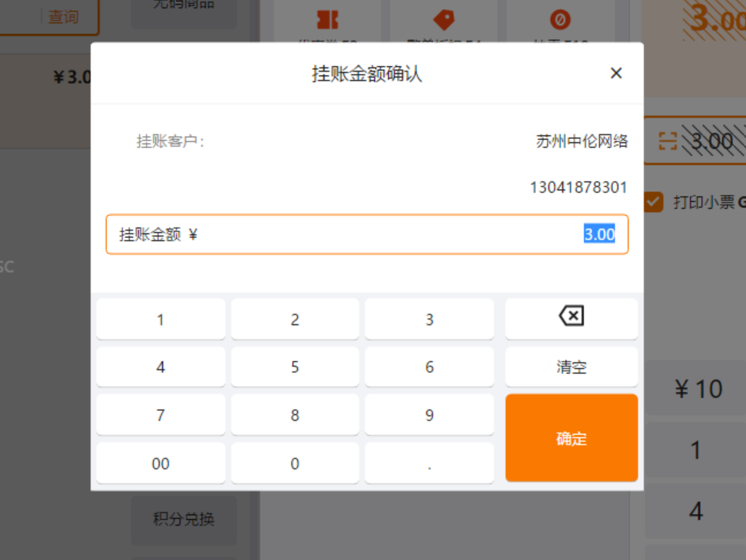
Task: Select the ¥10 quick amount button
Action: pos(698,389)
